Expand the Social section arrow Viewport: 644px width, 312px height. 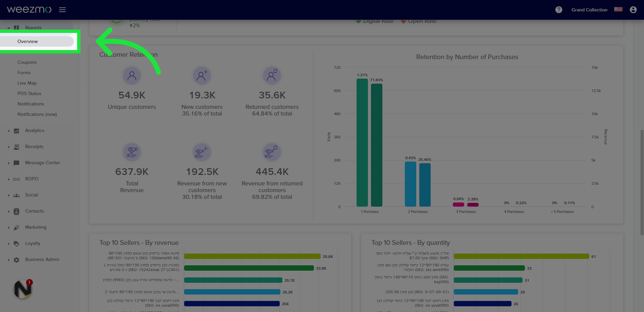click(x=9, y=195)
